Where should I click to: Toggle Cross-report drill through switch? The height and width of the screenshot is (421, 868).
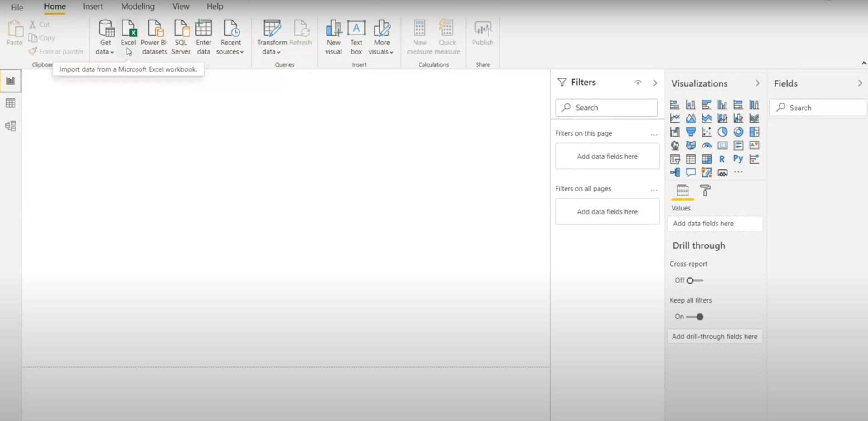(694, 280)
